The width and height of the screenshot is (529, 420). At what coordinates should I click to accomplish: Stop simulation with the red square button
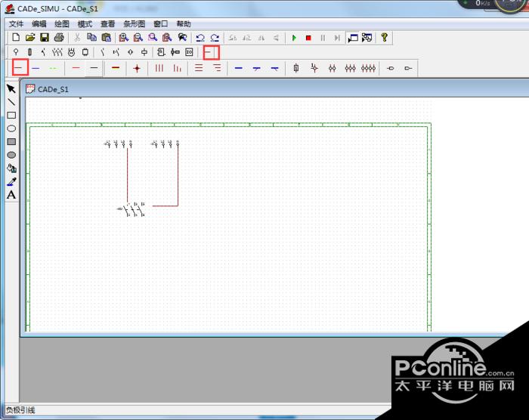click(x=308, y=38)
